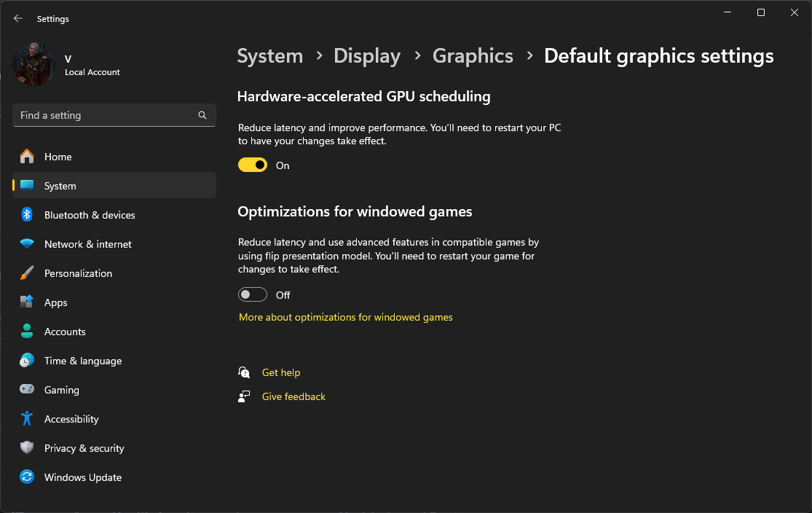This screenshot has height=513, width=812.
Task: Click the System breadcrumb
Action: [270, 56]
